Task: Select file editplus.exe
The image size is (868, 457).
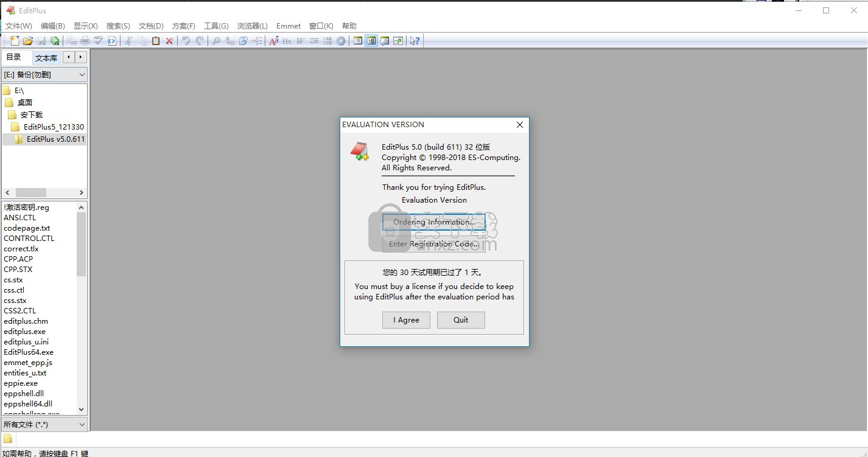Action: point(24,332)
